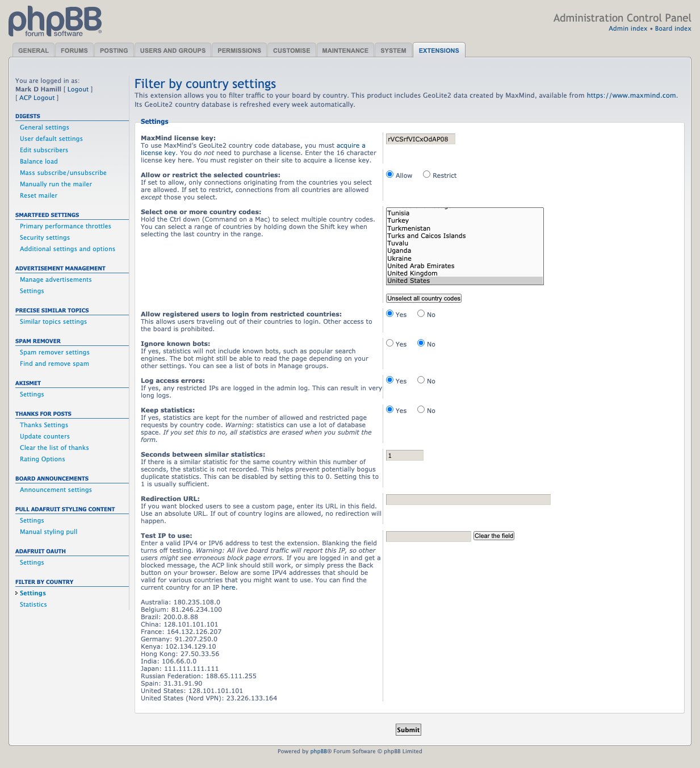The height and width of the screenshot is (768, 700).
Task: Open Find and remove spam
Action: [55, 364]
